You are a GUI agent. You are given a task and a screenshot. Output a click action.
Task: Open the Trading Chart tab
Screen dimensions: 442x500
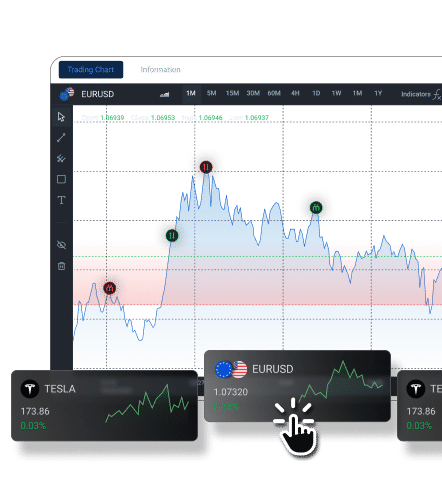point(91,70)
